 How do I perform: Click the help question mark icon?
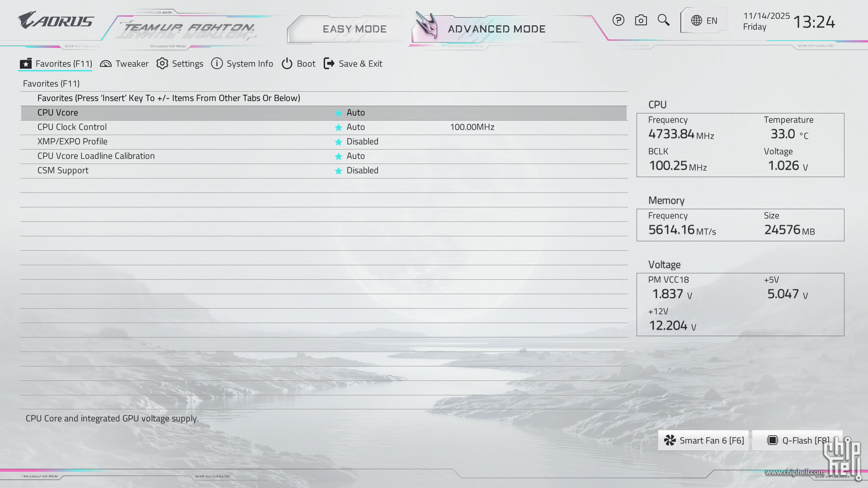point(618,20)
